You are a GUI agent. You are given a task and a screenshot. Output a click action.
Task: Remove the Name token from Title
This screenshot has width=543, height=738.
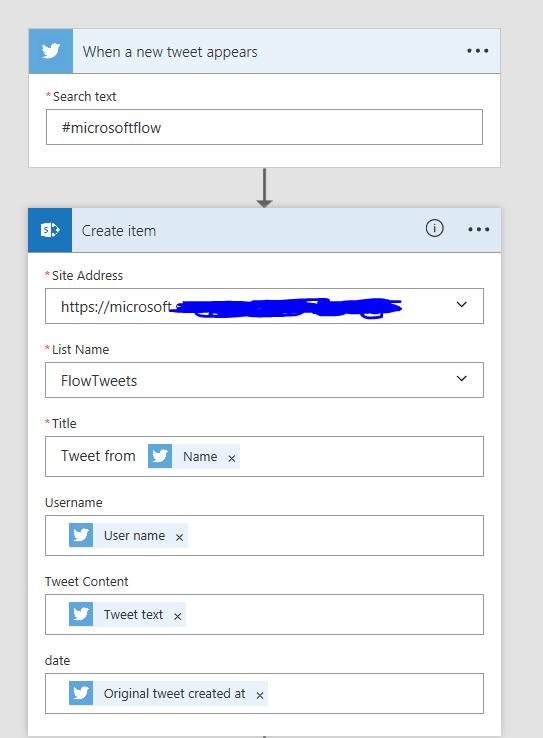[x=232, y=458]
